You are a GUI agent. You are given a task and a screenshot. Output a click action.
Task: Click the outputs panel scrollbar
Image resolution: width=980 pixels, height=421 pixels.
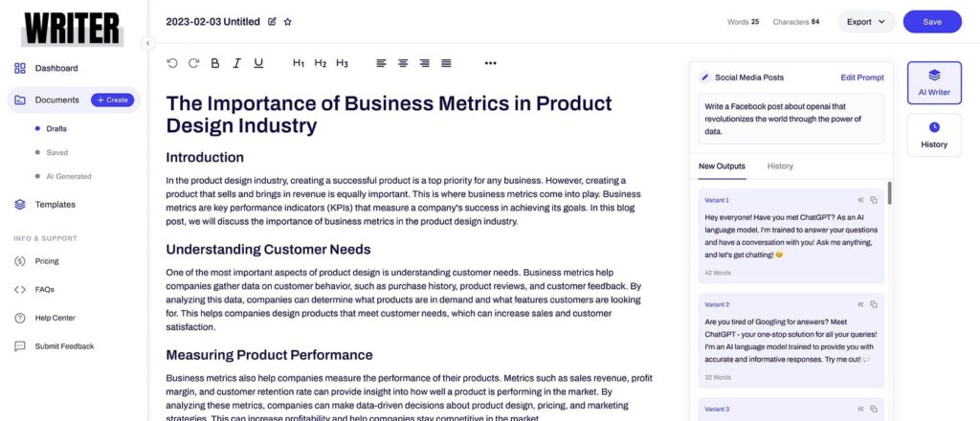click(889, 192)
